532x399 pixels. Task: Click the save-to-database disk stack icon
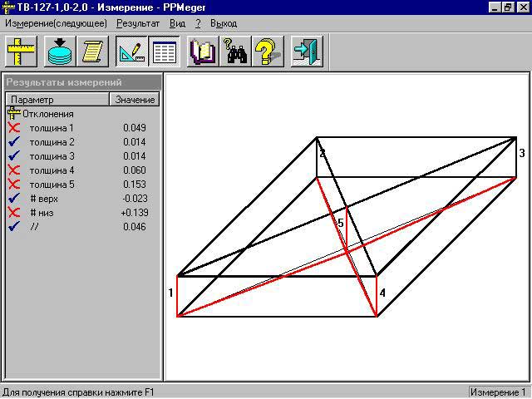pos(60,52)
